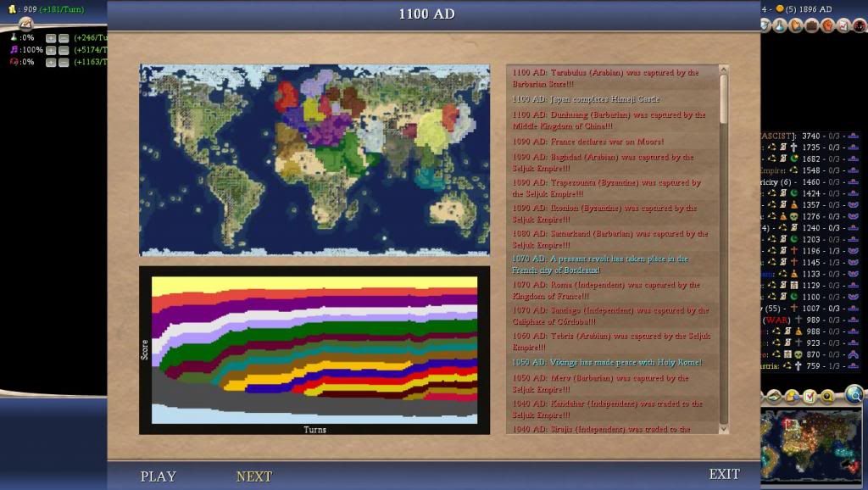Select 'Tarabulus (Arabian) was captured' log entry
The image size is (868, 490).
612,78
